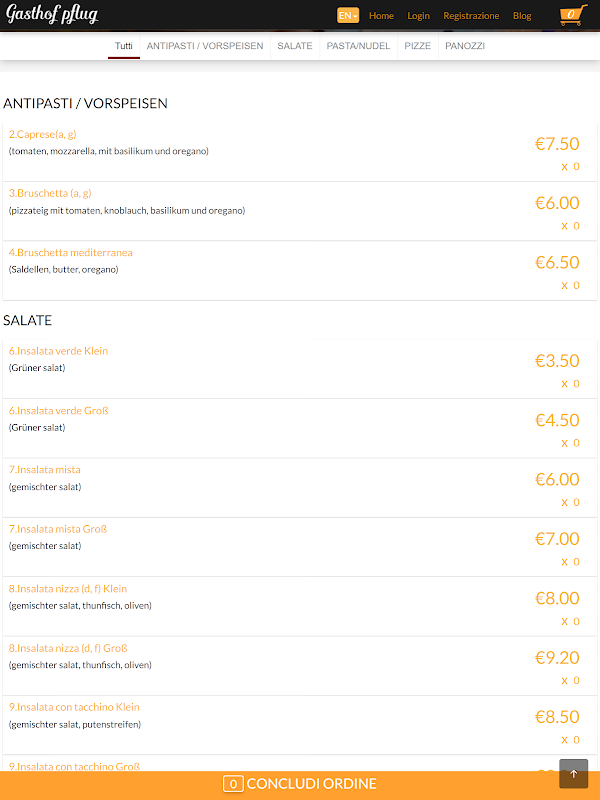Open the Login link

click(418, 16)
